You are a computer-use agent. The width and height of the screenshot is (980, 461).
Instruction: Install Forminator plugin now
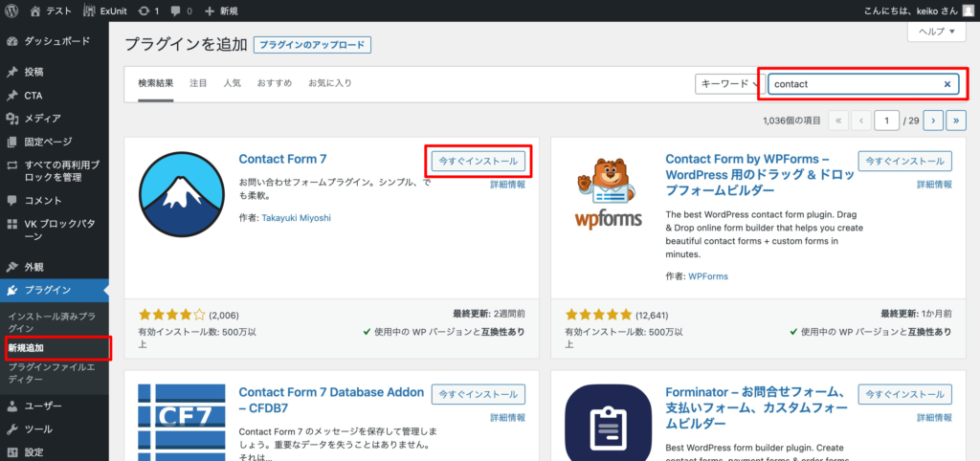905,394
